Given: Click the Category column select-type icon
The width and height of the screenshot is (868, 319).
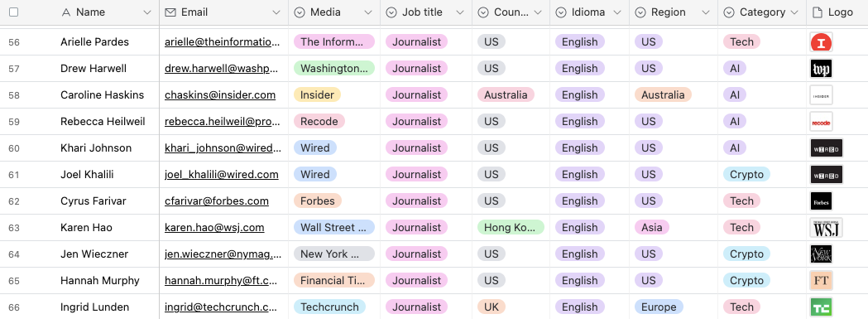Looking at the screenshot, I should click(x=729, y=12).
